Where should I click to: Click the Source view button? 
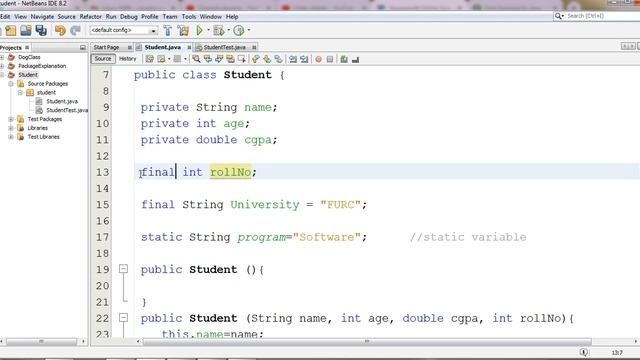coord(102,59)
